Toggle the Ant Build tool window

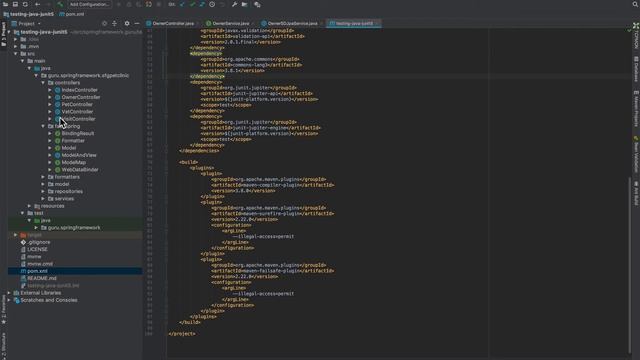pyautogui.click(x=636, y=193)
